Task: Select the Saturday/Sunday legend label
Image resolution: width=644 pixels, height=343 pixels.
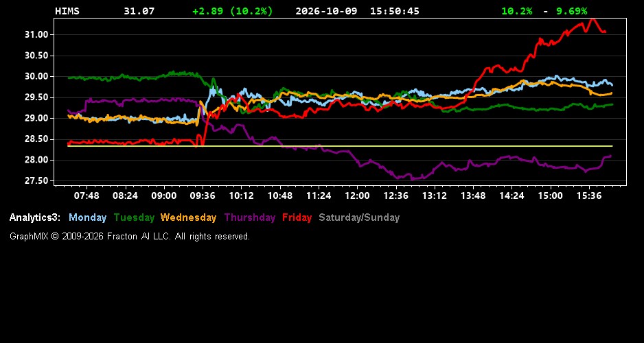Action: click(x=359, y=217)
